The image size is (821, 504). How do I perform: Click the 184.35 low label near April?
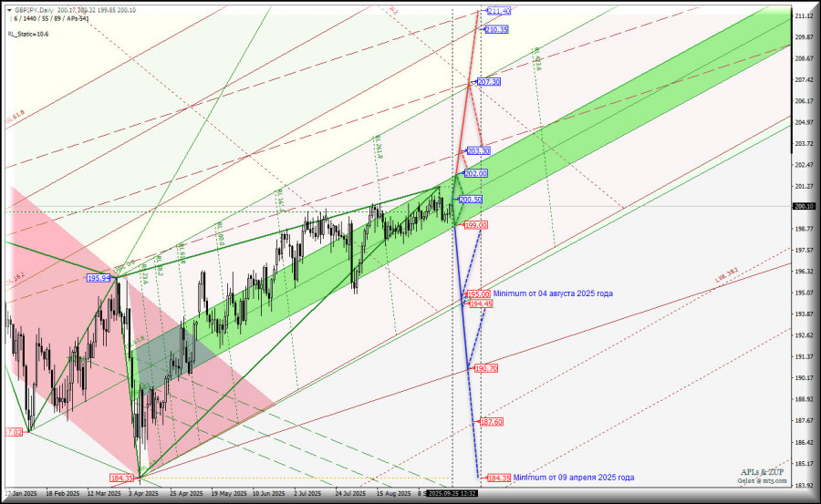click(x=121, y=478)
